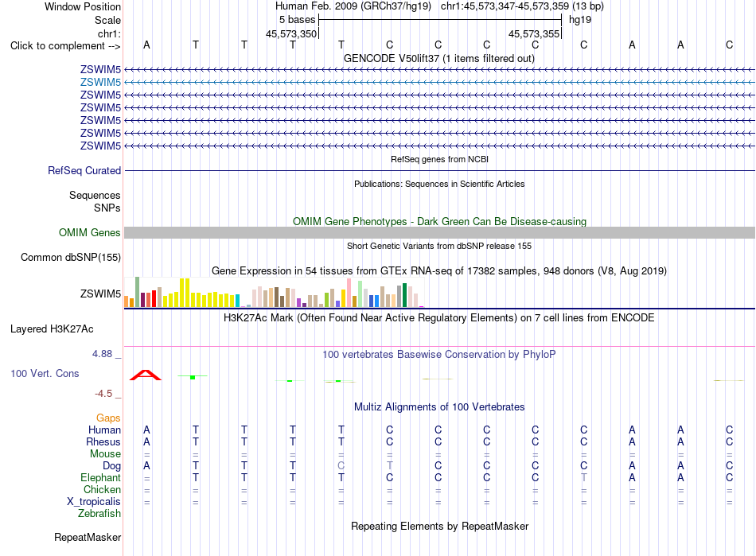This screenshot has width=756, height=556.
Task: Click the 'OMIM Genes' green label
Action: pyautogui.click(x=89, y=233)
